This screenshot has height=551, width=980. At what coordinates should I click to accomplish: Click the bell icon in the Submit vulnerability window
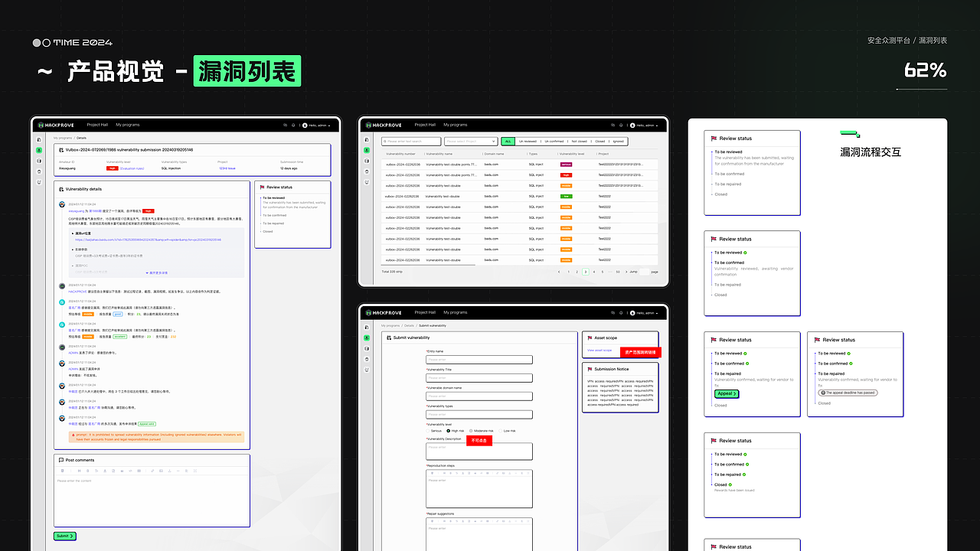621,313
